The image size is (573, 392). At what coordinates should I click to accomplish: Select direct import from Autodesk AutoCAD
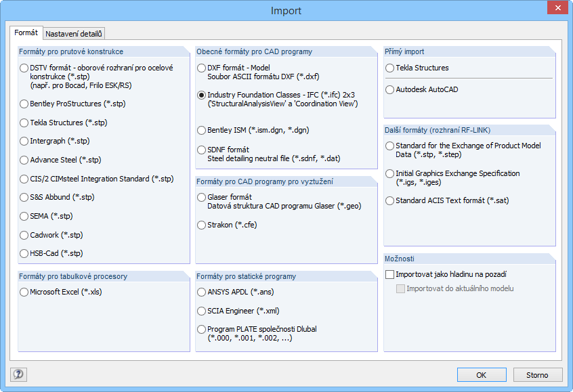point(389,89)
